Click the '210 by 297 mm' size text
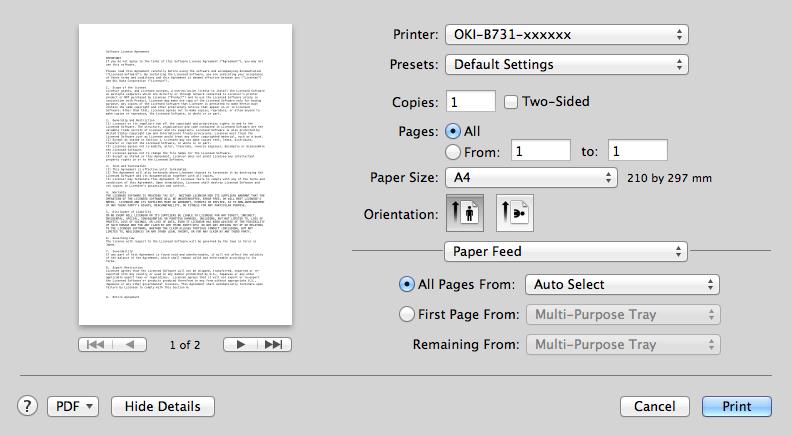Screen dimensions: 792x436 (669, 178)
